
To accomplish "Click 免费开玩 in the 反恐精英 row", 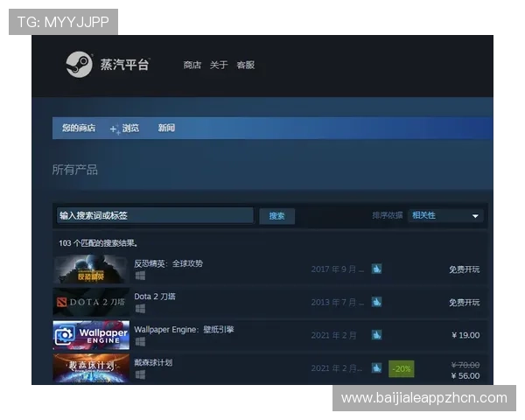I will pos(464,269).
